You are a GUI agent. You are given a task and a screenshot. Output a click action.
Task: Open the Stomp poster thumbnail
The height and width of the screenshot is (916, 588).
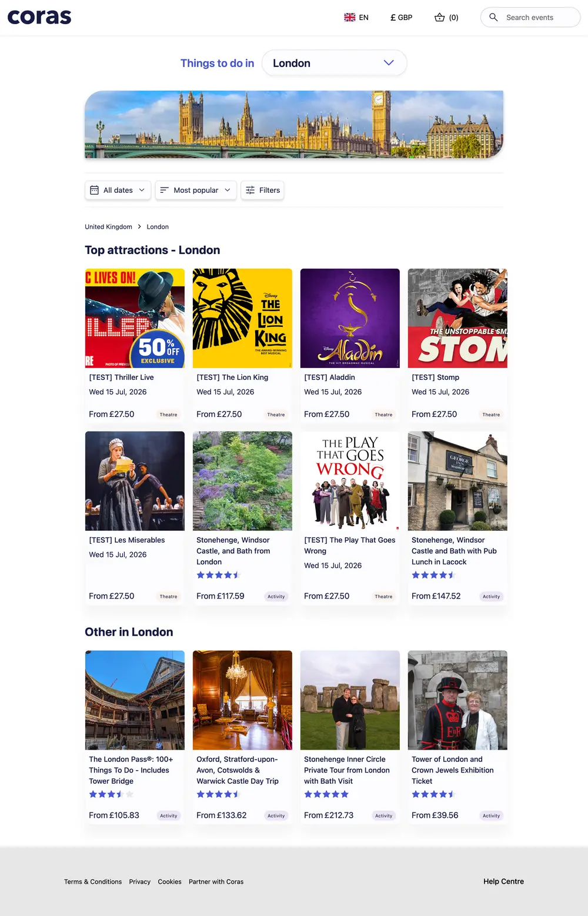457,318
